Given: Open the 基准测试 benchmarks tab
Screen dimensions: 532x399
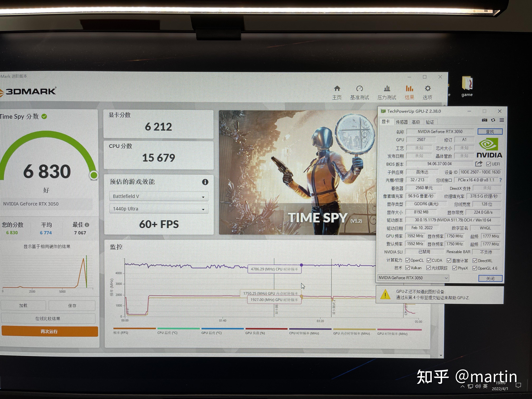Looking at the screenshot, I should point(359,93).
